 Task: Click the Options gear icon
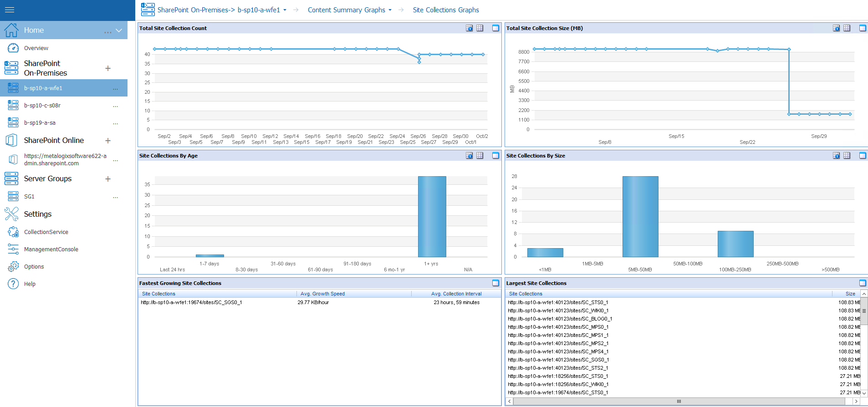13,266
